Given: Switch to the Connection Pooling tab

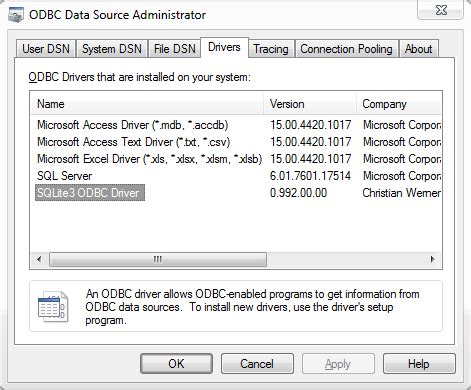Looking at the screenshot, I should [346, 49].
